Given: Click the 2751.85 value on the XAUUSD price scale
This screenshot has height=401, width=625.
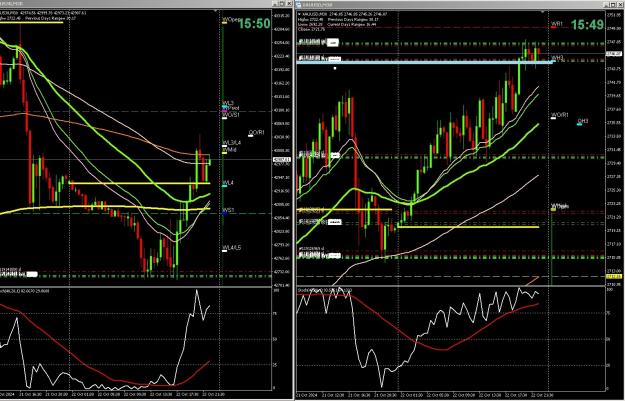Looking at the screenshot, I should point(612,15).
